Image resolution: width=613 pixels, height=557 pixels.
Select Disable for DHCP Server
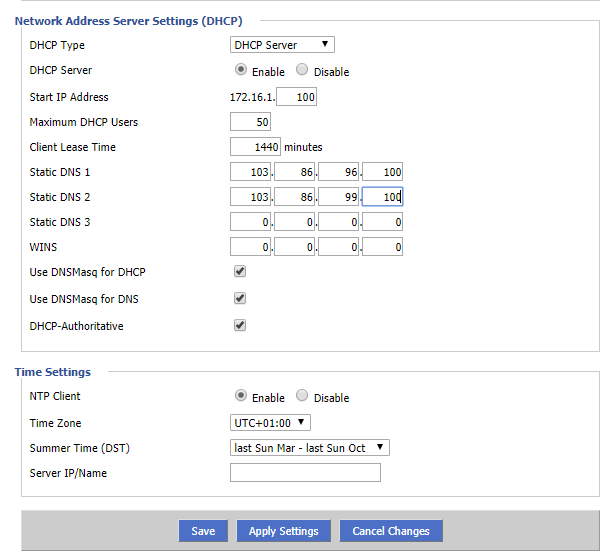[x=302, y=71]
